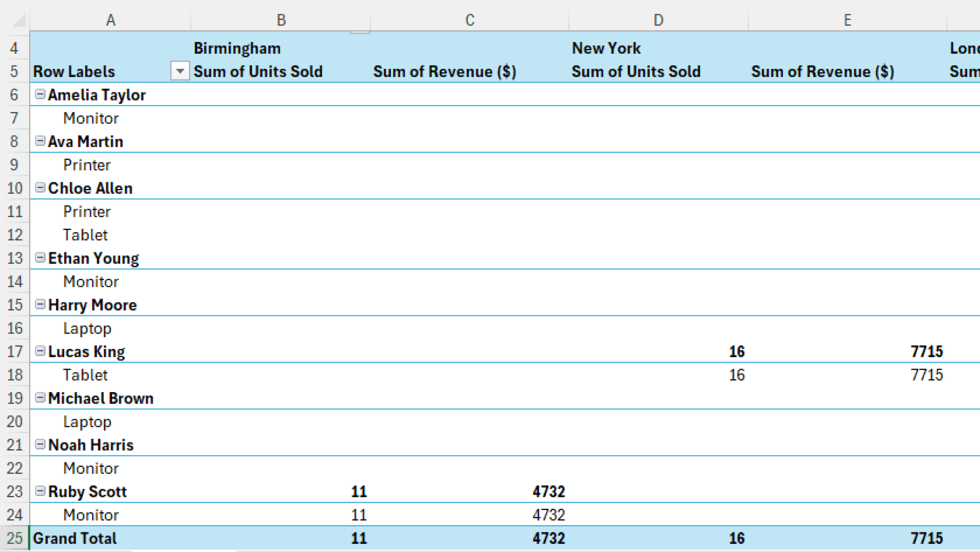Viewport: 980px width, 552px height.
Task: Collapse the Lucas King group
Action: (x=40, y=351)
